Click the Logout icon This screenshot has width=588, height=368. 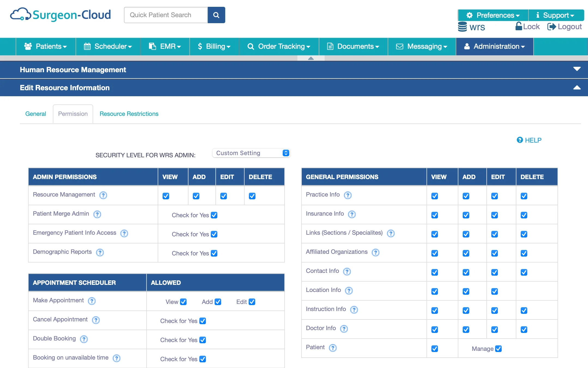tap(552, 26)
